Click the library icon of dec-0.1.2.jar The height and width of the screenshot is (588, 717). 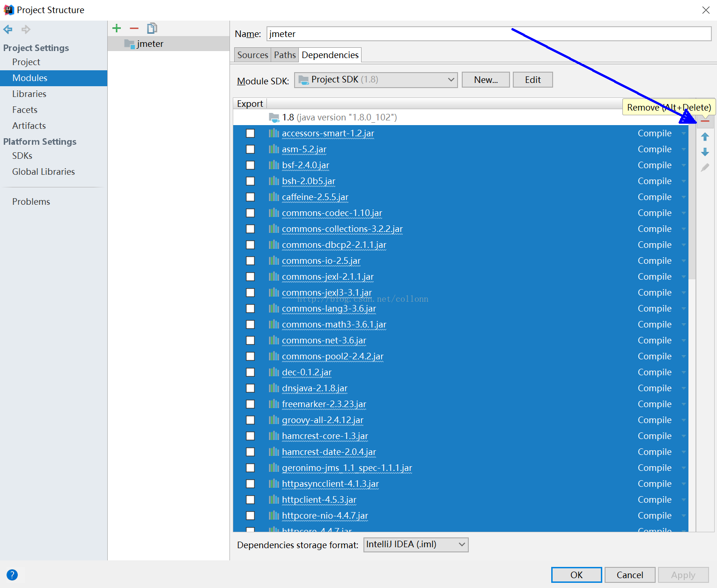(274, 372)
